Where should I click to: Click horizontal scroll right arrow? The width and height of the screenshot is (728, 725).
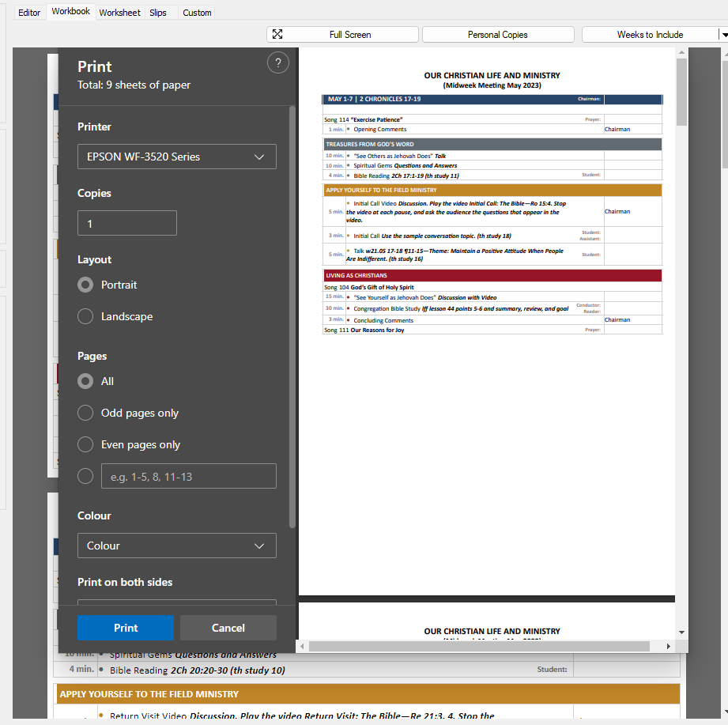click(668, 646)
